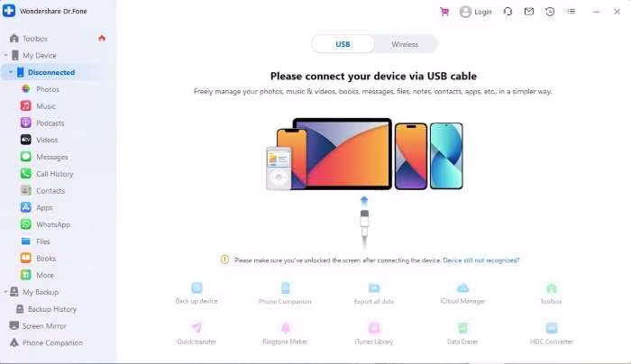Open the list menu icon in title bar

pyautogui.click(x=571, y=12)
